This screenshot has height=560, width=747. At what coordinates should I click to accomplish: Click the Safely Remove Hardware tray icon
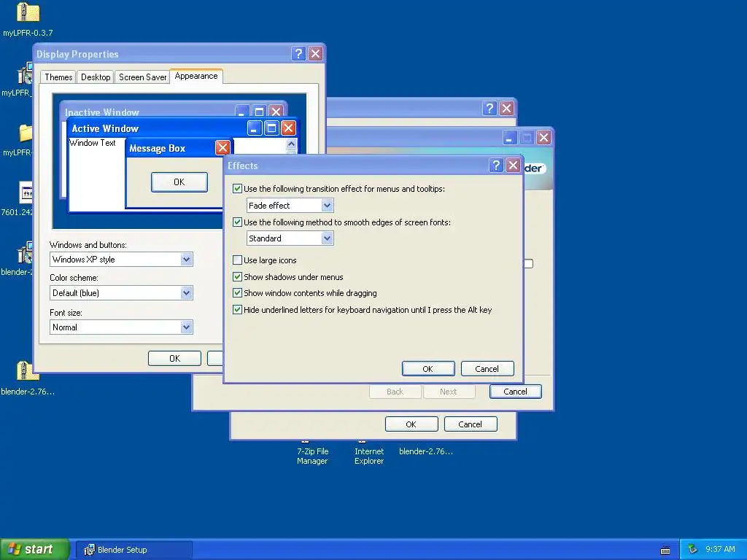coord(693,550)
